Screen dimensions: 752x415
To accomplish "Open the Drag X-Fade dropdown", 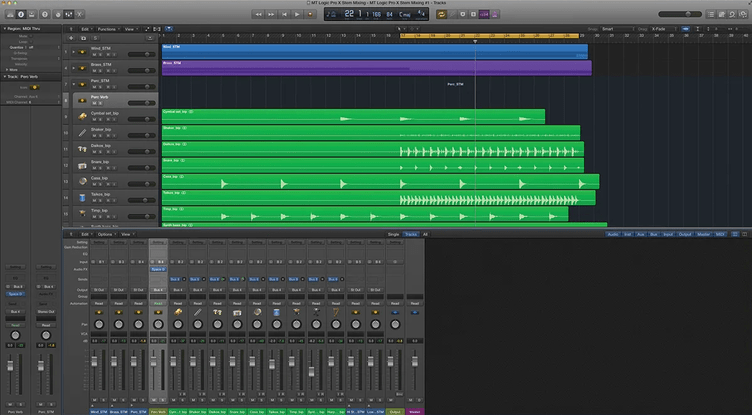I will (x=664, y=29).
